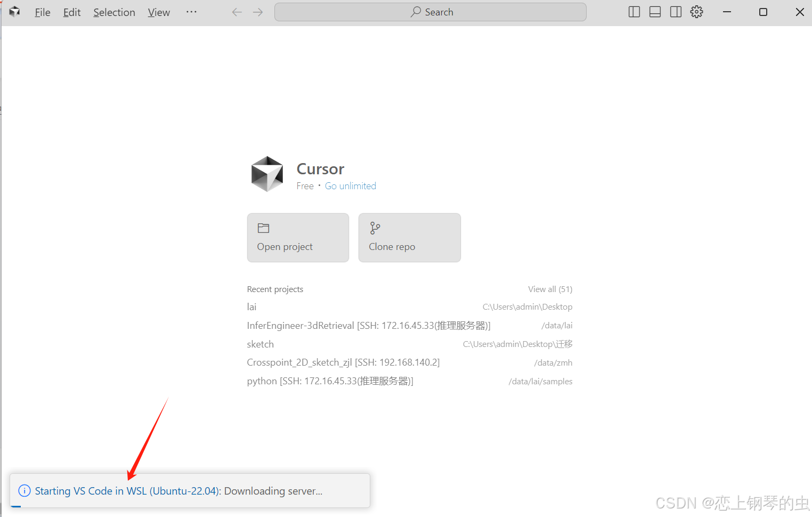Click the Go unlimited link
The height and width of the screenshot is (517, 812).
[350, 185]
